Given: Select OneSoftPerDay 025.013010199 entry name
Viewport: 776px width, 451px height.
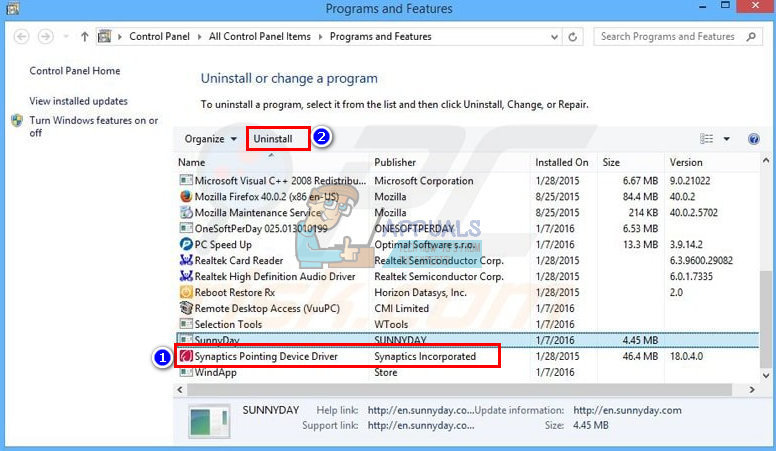Looking at the screenshot, I should tap(261, 229).
